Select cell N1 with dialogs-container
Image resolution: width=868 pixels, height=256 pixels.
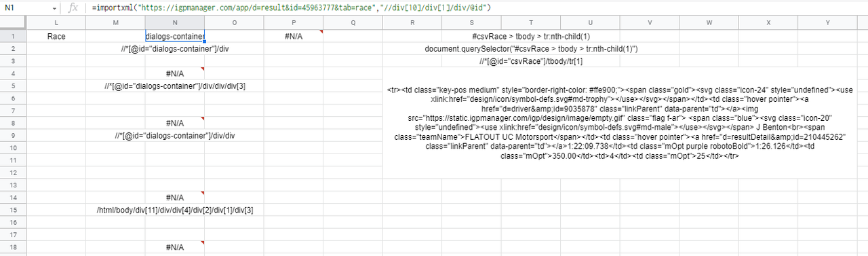tap(175, 37)
